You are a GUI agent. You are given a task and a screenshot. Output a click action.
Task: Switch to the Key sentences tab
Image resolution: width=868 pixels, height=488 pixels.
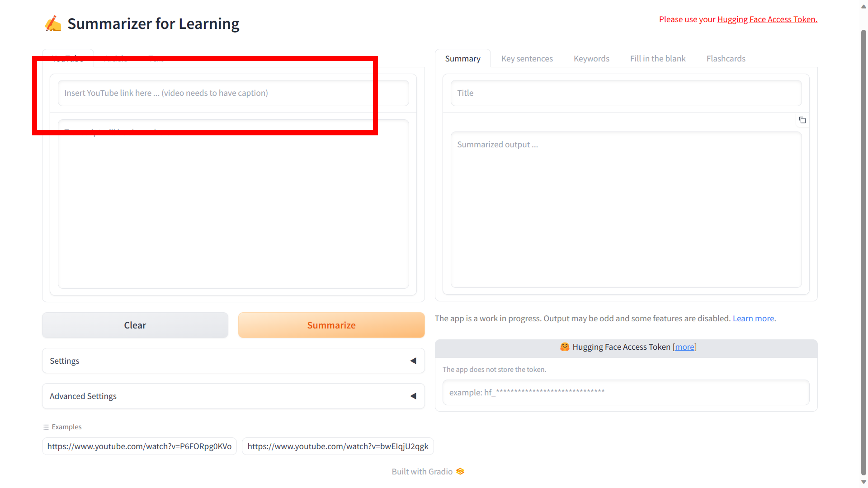[527, 59]
